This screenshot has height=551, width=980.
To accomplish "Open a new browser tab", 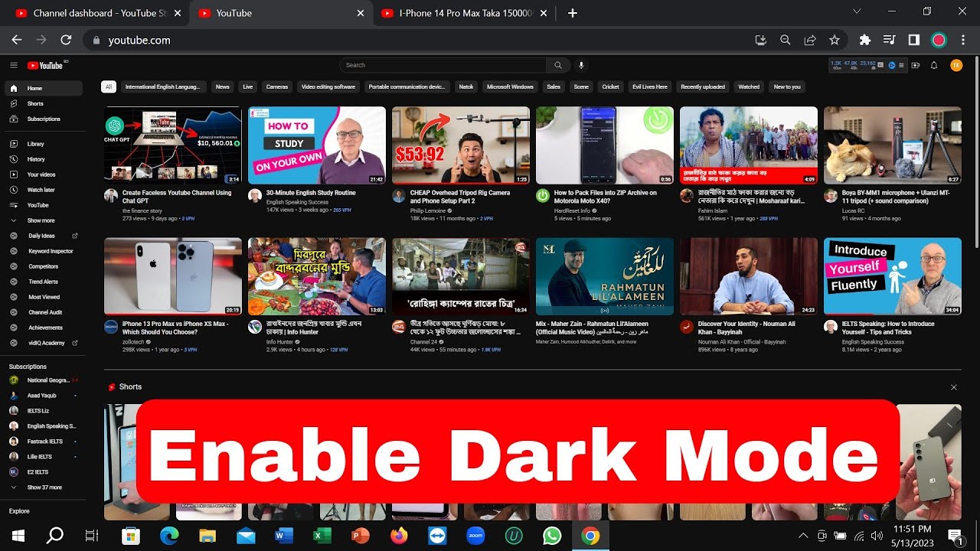I will click(573, 13).
